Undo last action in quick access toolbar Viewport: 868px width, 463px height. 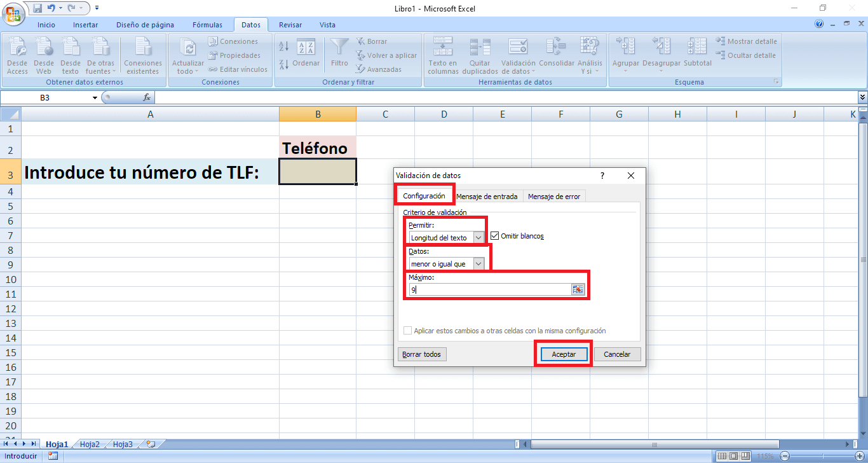coord(51,8)
